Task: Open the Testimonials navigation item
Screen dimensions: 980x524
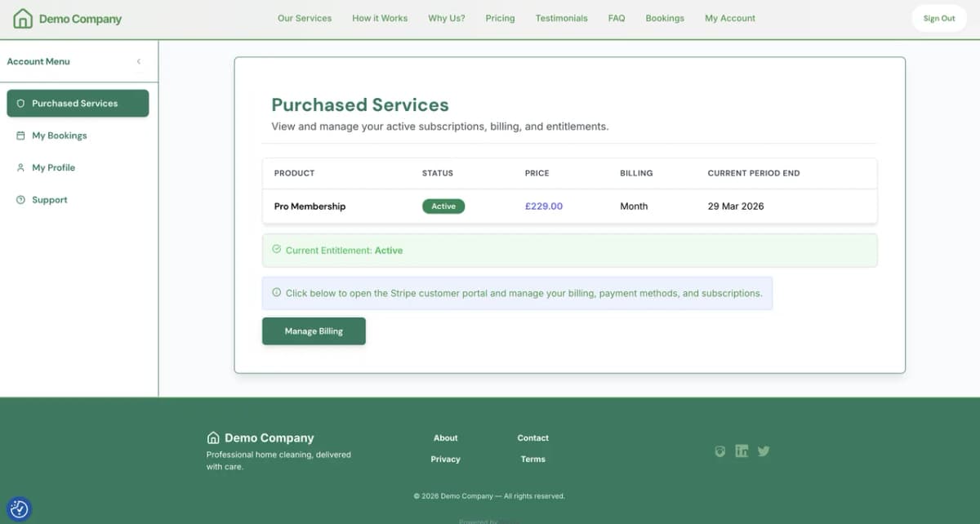Action: point(561,18)
